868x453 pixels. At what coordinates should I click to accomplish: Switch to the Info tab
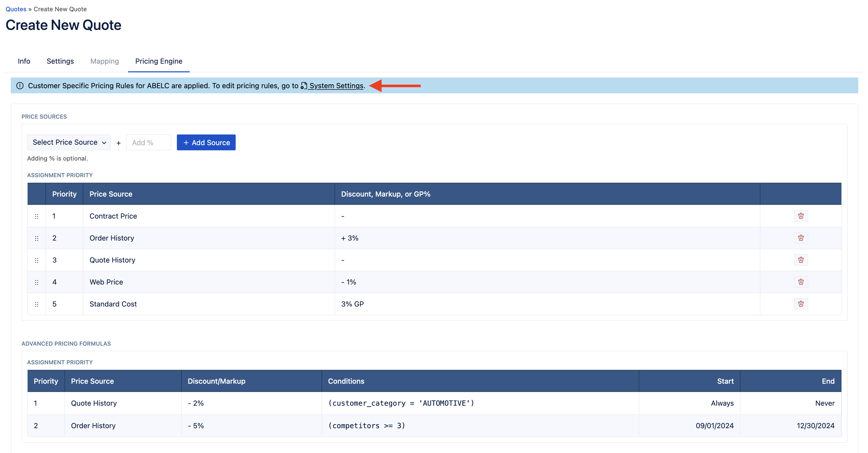pyautogui.click(x=24, y=61)
